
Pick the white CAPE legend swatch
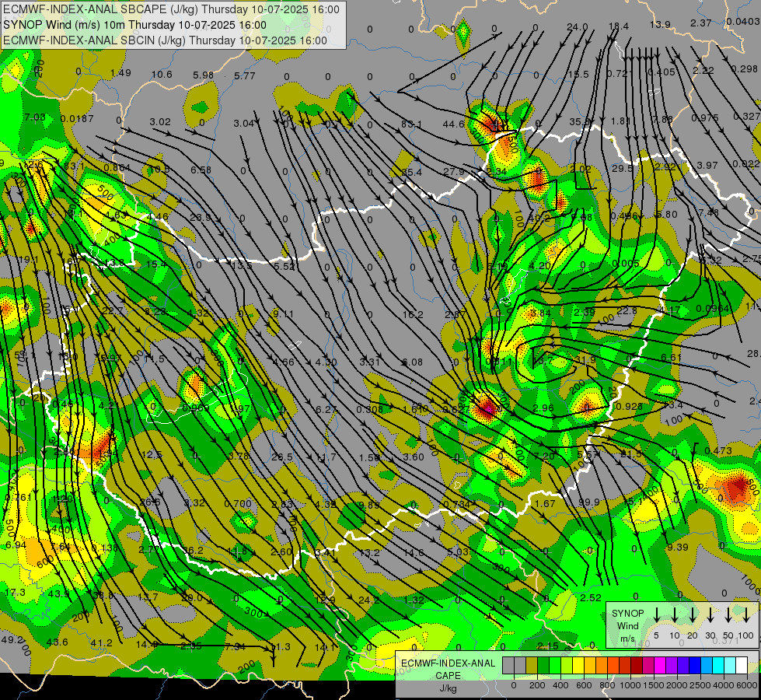(741, 665)
